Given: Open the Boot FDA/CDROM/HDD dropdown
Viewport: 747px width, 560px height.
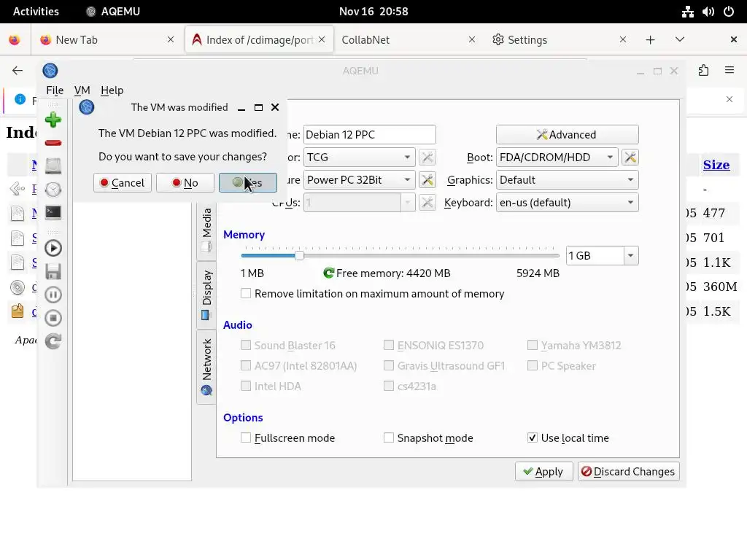Looking at the screenshot, I should pos(557,157).
